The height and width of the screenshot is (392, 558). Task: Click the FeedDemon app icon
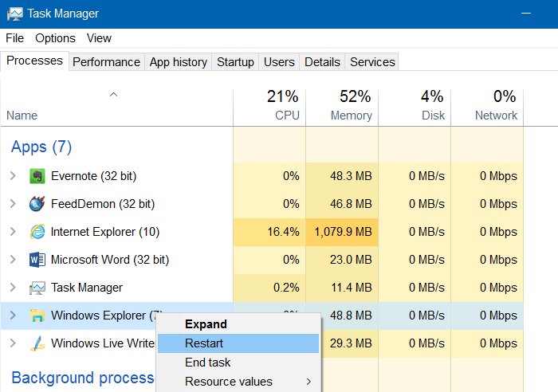tap(37, 204)
